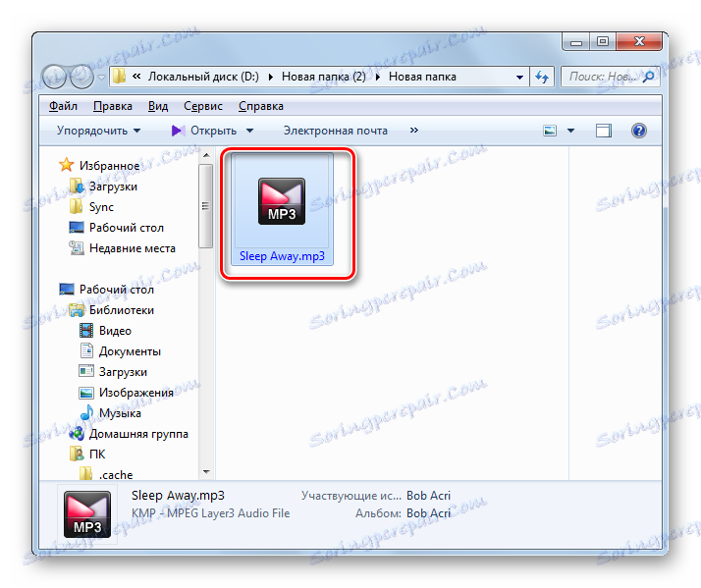This screenshot has height=588, width=701.
Task: Click the change view icon
Action: point(550,131)
